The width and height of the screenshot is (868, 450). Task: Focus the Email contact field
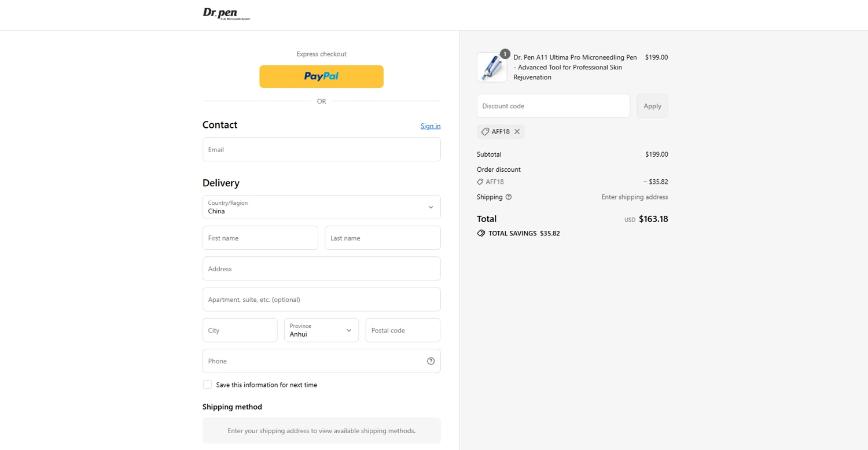click(x=321, y=149)
